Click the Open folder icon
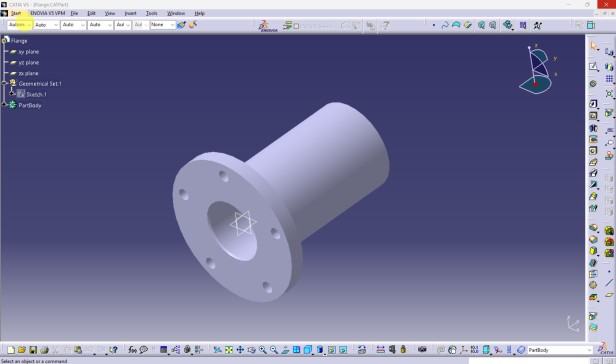 pos(22,349)
